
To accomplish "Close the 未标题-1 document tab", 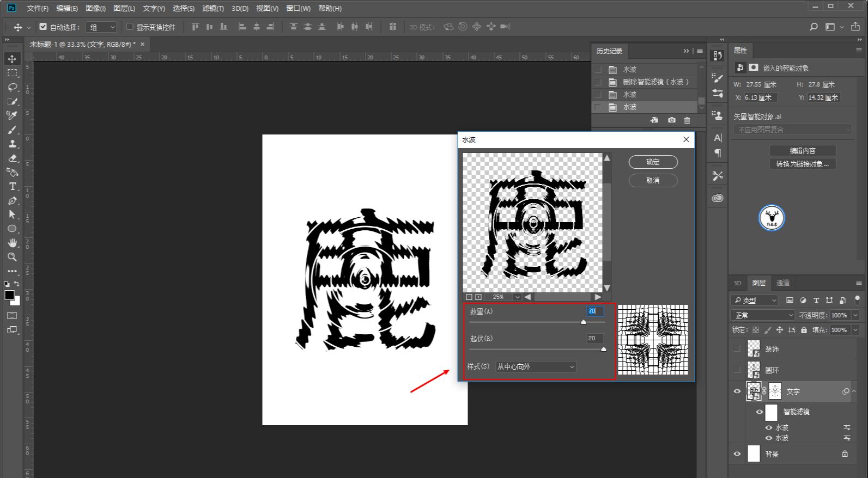I will pyautogui.click(x=142, y=44).
